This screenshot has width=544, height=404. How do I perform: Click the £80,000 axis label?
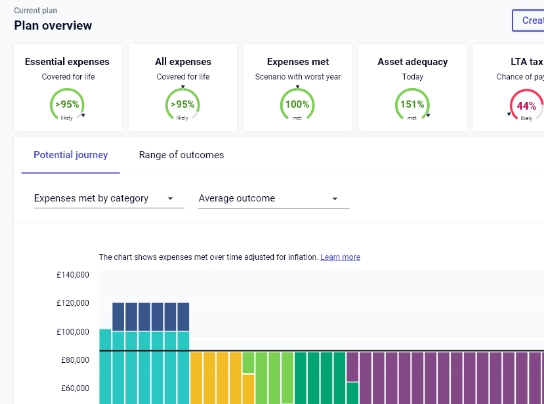pyautogui.click(x=75, y=360)
